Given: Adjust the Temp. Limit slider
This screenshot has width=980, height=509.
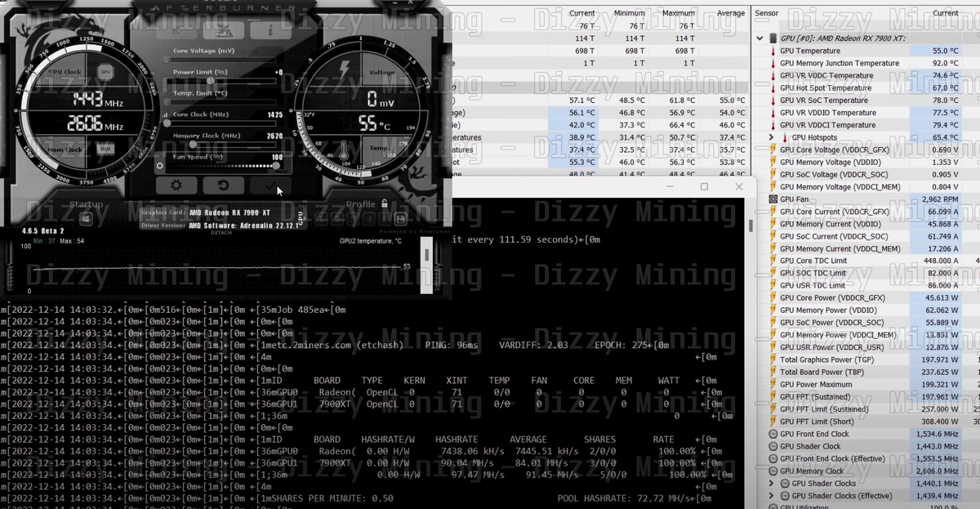Looking at the screenshot, I should point(222,102).
